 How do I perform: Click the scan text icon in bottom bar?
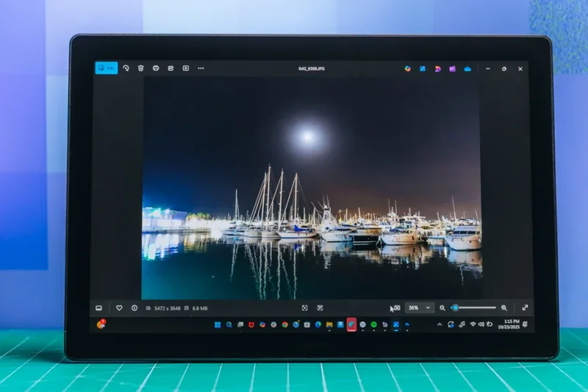[305, 308]
